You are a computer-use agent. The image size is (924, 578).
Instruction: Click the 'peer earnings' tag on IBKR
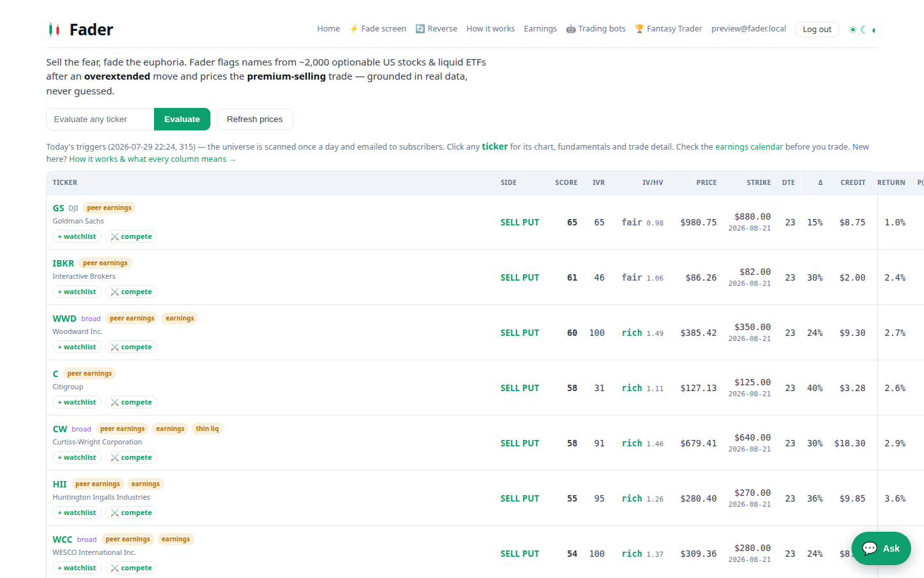pos(105,263)
